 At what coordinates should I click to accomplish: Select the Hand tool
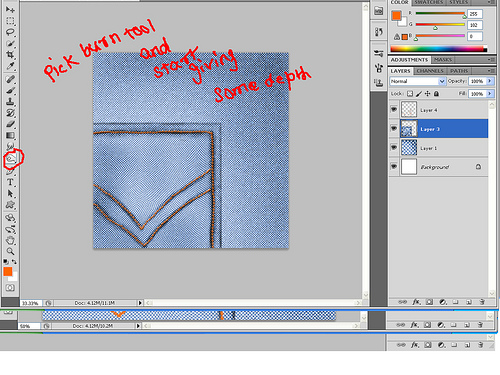[x=10, y=240]
